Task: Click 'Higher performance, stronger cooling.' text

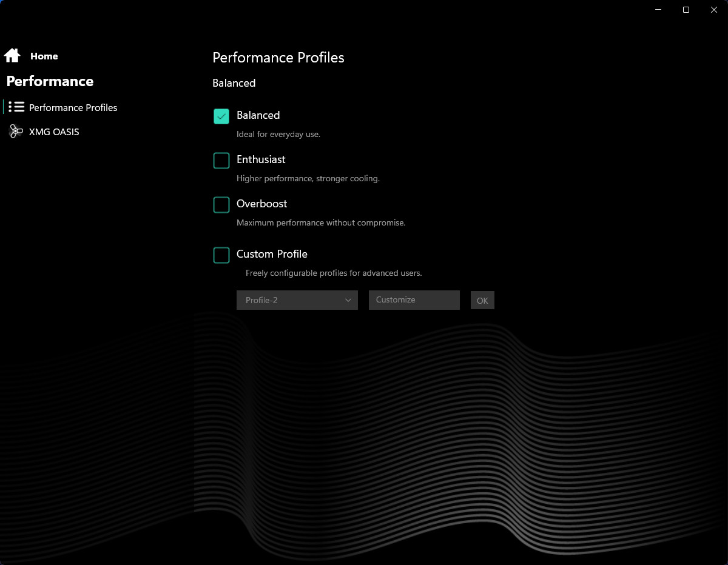Action: pyautogui.click(x=308, y=178)
